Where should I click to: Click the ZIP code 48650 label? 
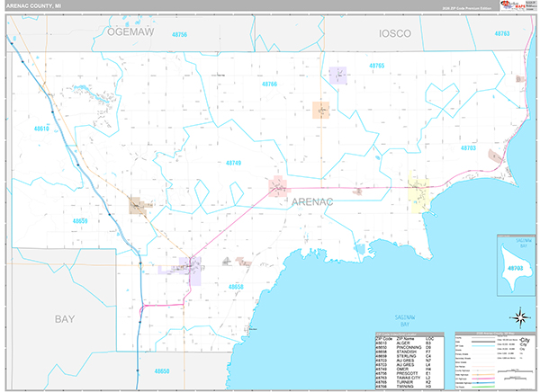click(162, 370)
